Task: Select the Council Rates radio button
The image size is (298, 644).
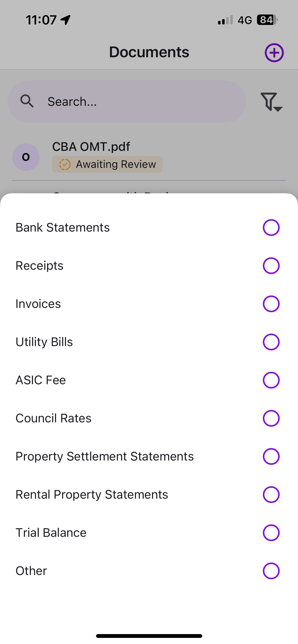Action: tap(271, 418)
